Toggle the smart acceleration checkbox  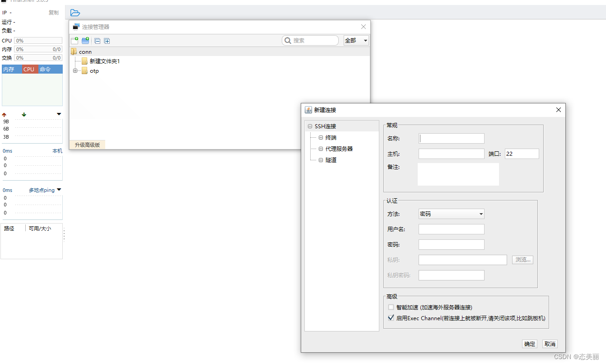(x=391, y=307)
